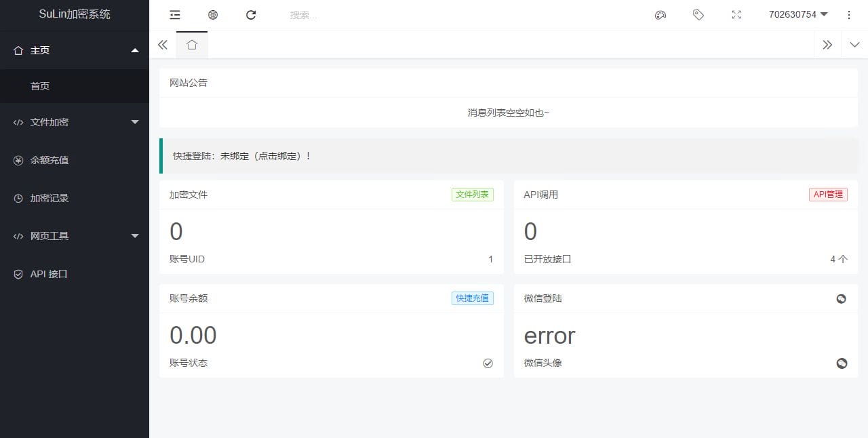This screenshot has width=868, height=438.
Task: Collapse the 主页 sidebar menu section
Action: coord(135,50)
